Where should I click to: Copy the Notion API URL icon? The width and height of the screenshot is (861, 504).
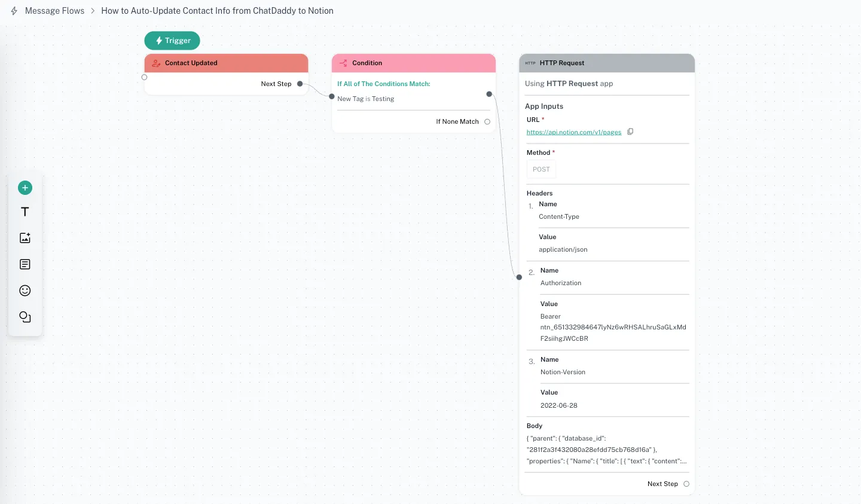point(630,132)
